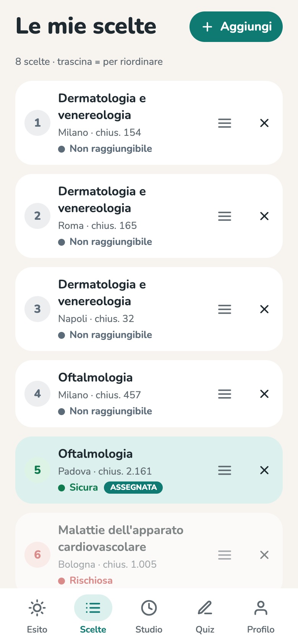Screen dimensions: 298x644
Task: Delete choice 3 Dermatologia Napoli
Action: (264, 309)
